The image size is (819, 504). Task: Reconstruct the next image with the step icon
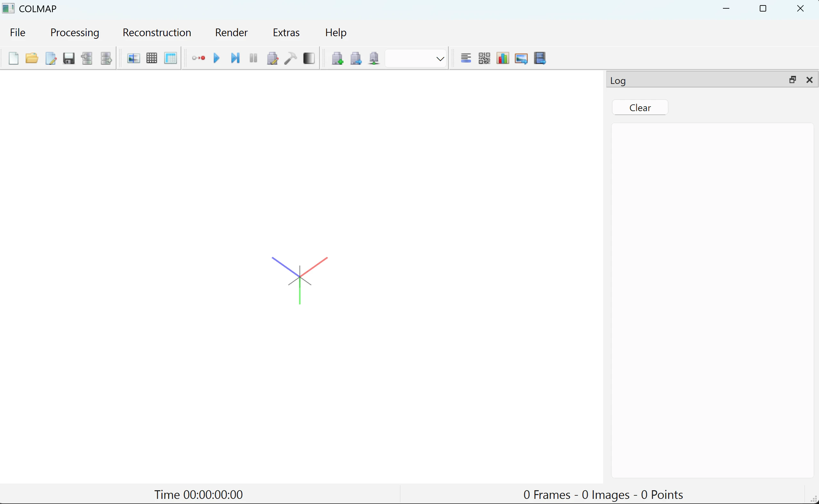[235, 58]
